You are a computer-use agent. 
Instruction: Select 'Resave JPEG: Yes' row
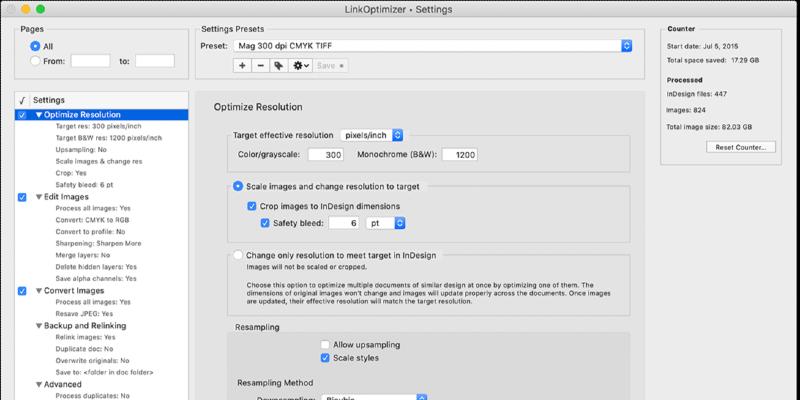click(x=102, y=314)
